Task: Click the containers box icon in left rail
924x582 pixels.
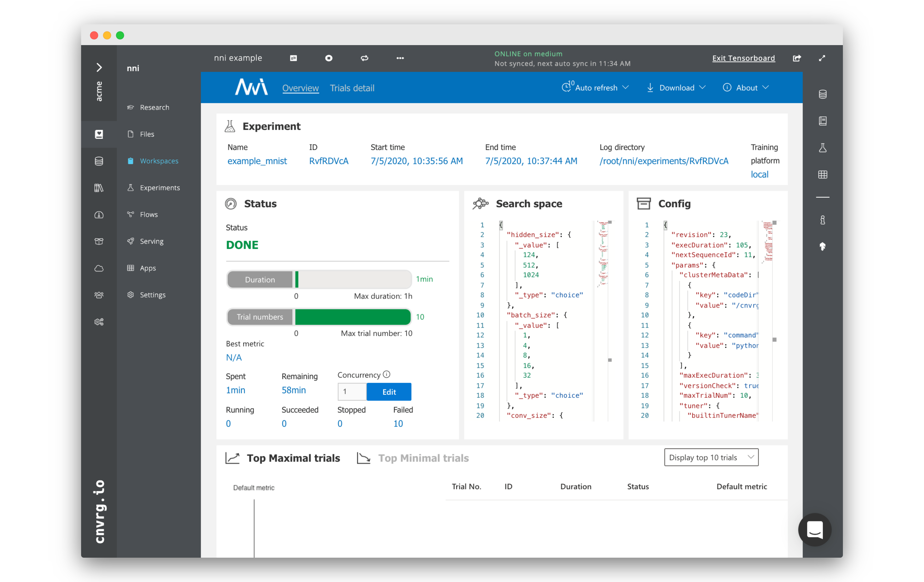Action: 99,241
